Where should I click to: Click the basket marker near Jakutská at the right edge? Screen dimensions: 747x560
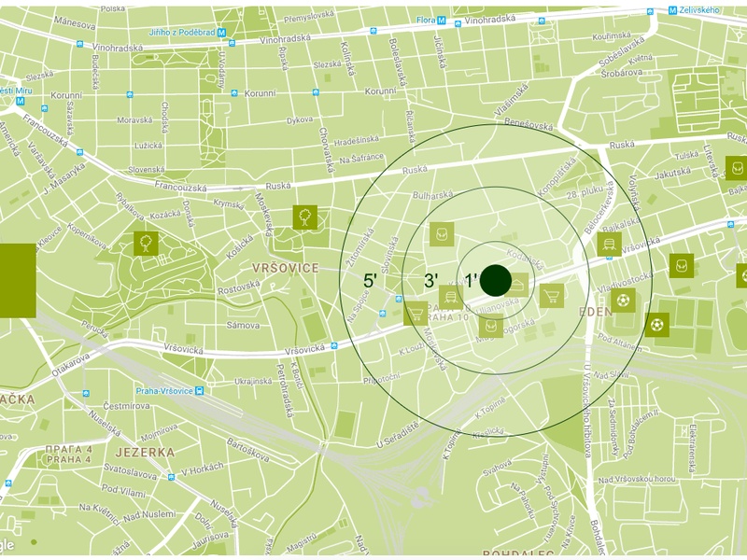coord(736,169)
